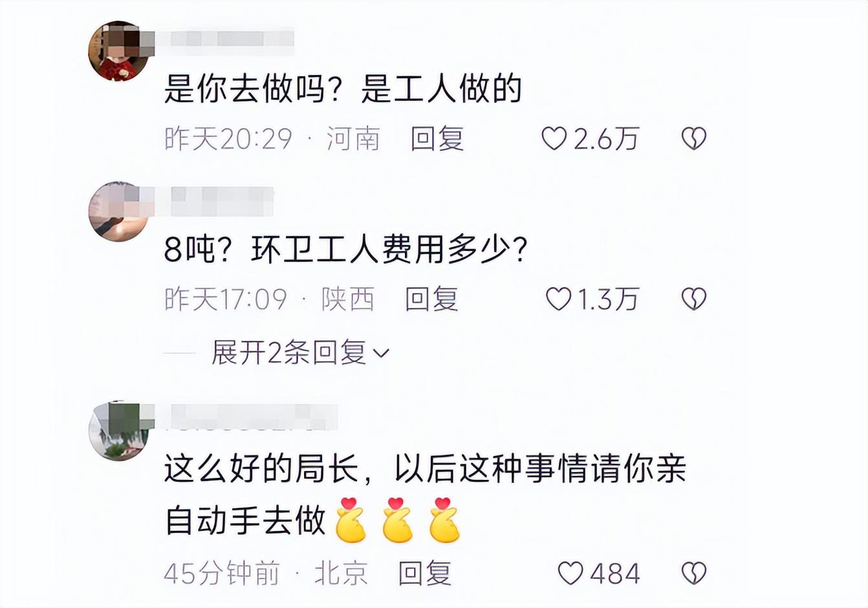
Task: Open the first commenter's blurred username
Action: point(225,38)
